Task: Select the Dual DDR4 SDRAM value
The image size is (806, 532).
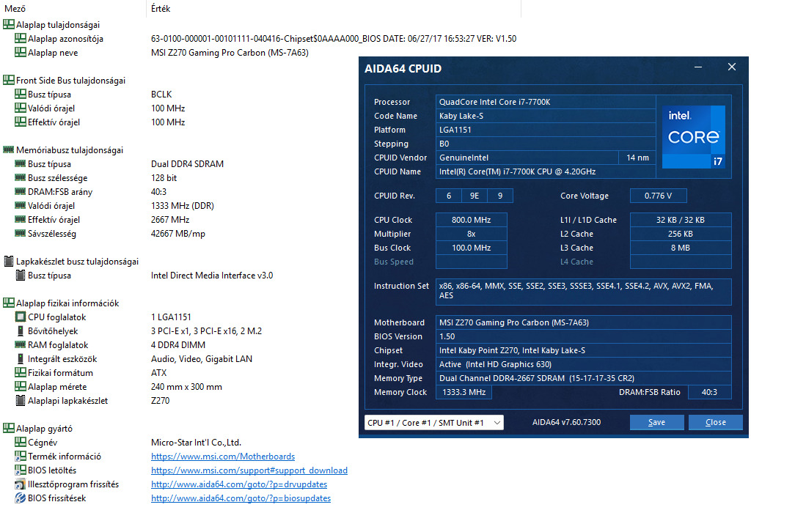Action: pos(187,164)
